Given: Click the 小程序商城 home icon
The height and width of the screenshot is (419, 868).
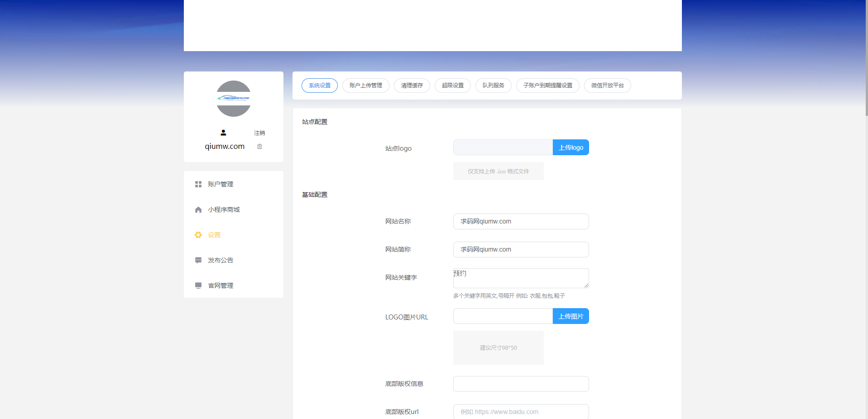Looking at the screenshot, I should pos(198,209).
